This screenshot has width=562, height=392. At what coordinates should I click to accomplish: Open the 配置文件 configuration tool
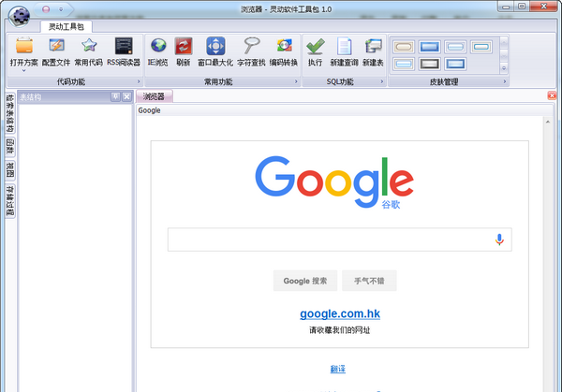tap(56, 51)
